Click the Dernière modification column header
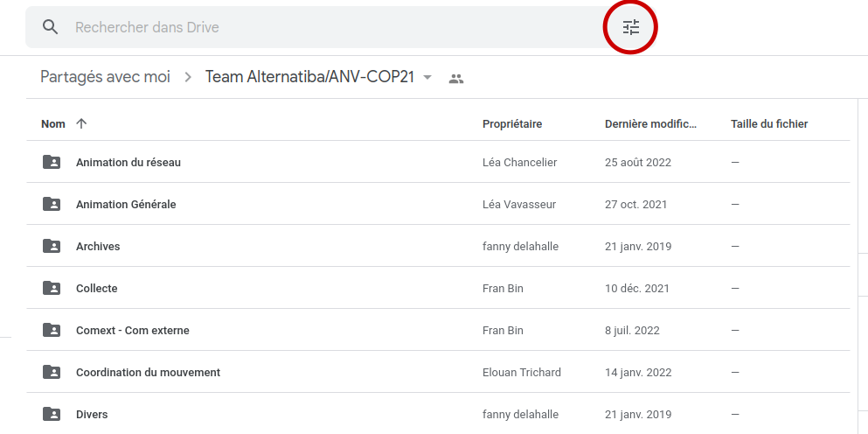The height and width of the screenshot is (434, 868). coord(650,123)
